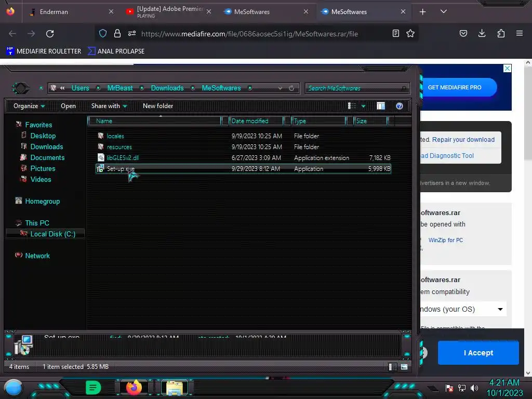Expand the view options dropdown arrow
The width and height of the screenshot is (532, 399).
pyautogui.click(x=363, y=106)
